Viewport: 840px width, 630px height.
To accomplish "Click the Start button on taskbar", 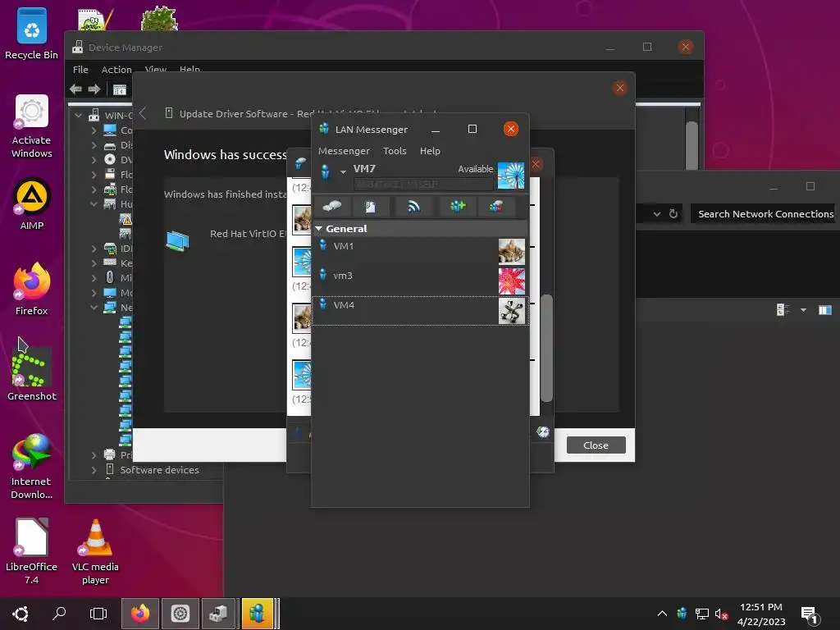I will coord(21,614).
